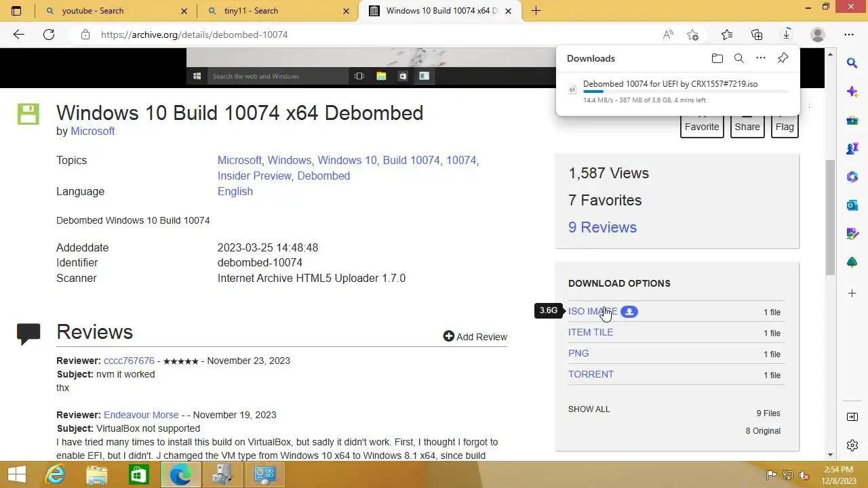Toggle the Downloads toolbar icon
This screenshot has width=868, height=488.
click(787, 35)
